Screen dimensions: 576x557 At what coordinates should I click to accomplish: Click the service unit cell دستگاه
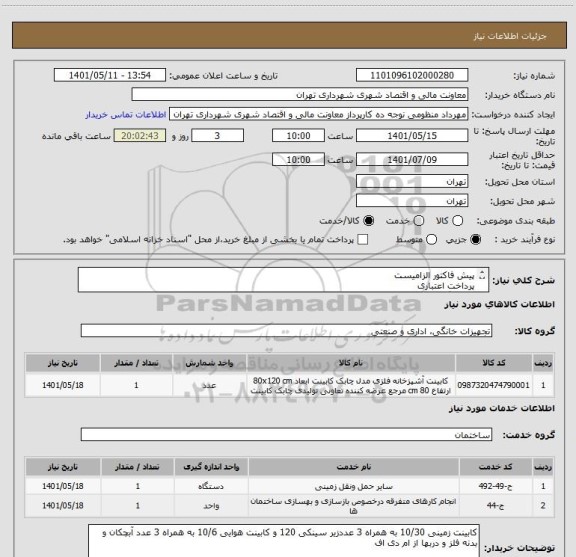(x=211, y=486)
